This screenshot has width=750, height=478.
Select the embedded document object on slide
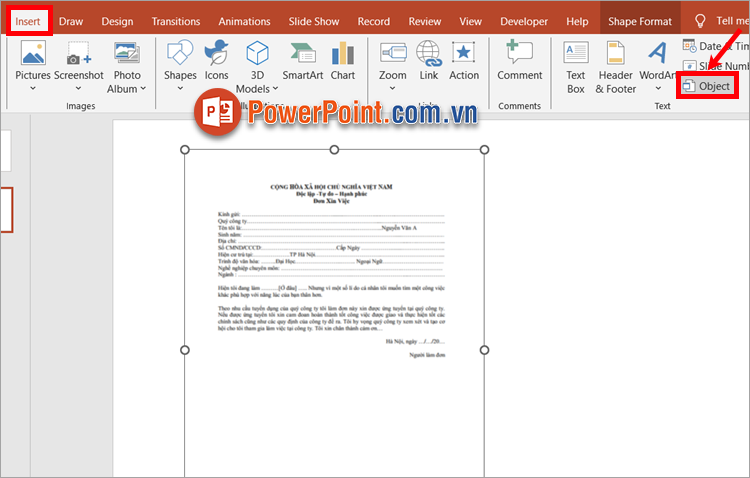tap(334, 311)
